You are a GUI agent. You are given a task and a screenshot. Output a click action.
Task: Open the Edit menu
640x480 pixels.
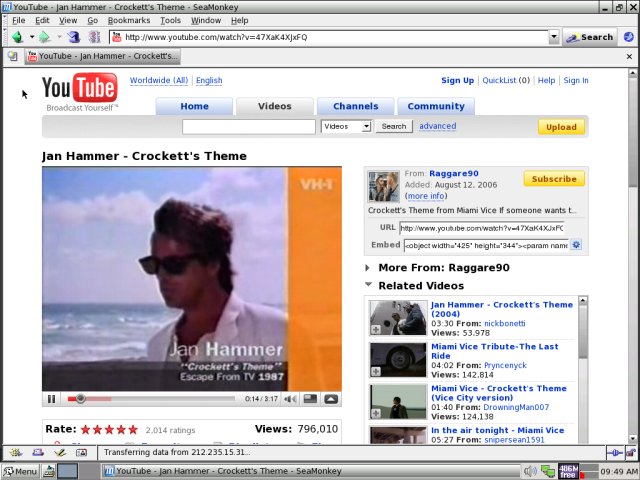coord(42,20)
